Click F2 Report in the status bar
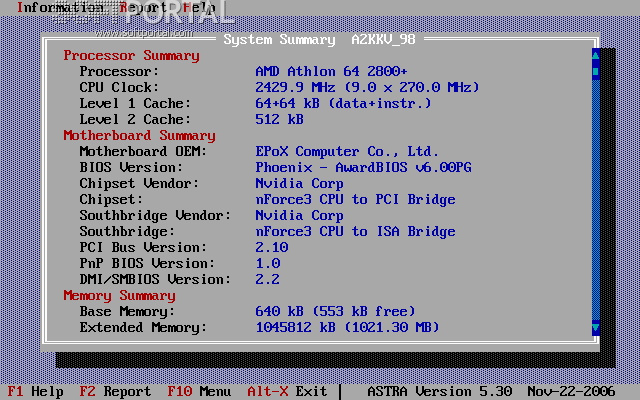This screenshot has height=400, width=640. [x=115, y=391]
